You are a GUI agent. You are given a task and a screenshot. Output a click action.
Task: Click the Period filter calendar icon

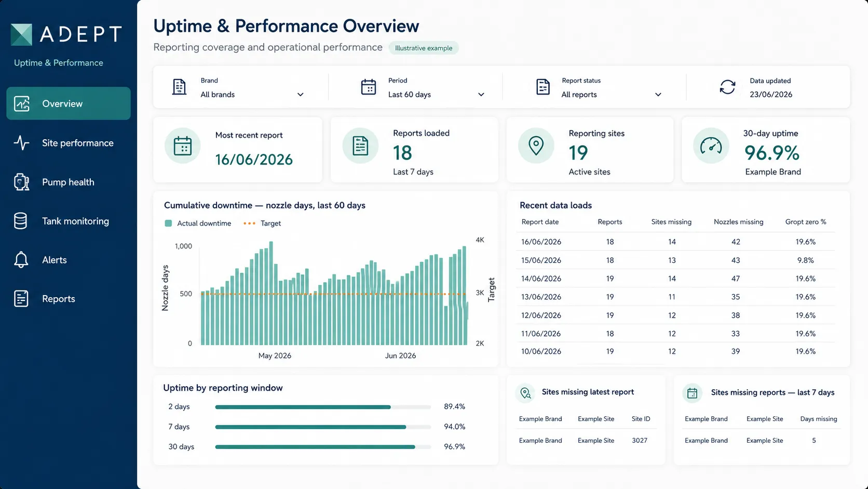(369, 87)
